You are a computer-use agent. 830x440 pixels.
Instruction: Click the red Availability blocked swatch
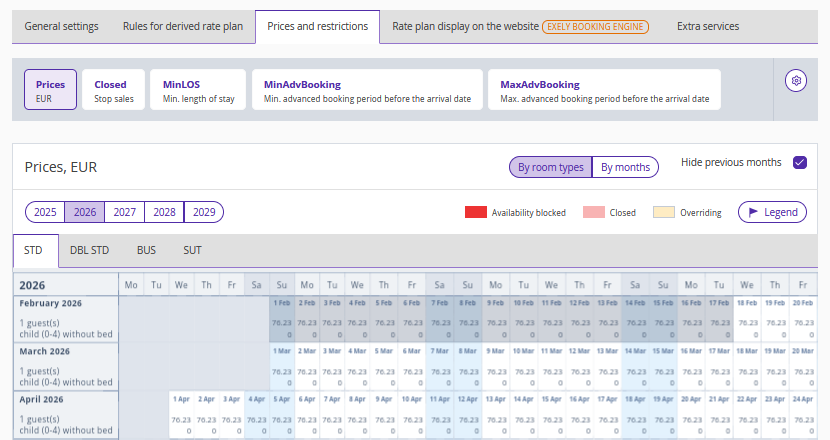tap(475, 212)
